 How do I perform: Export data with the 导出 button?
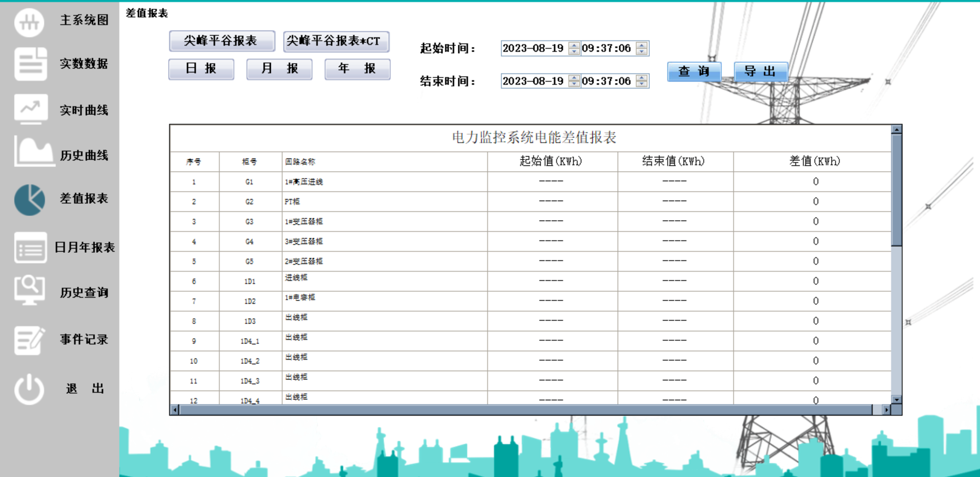[760, 71]
